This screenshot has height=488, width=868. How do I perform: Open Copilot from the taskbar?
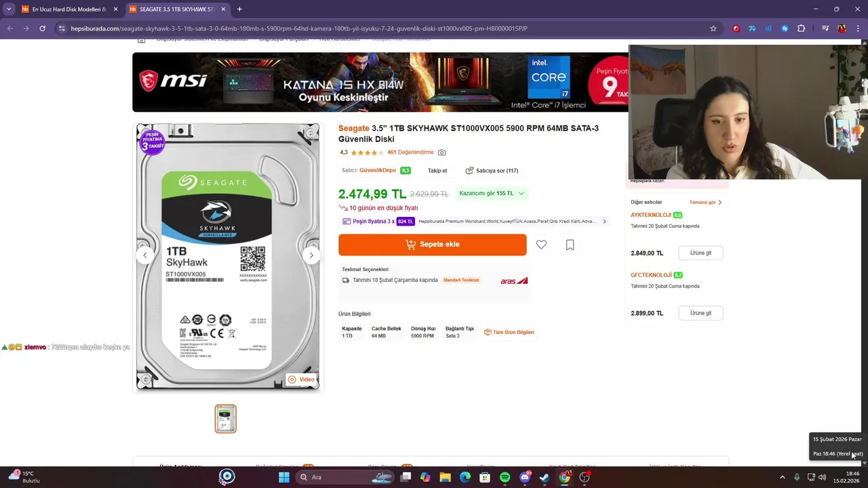click(x=425, y=477)
